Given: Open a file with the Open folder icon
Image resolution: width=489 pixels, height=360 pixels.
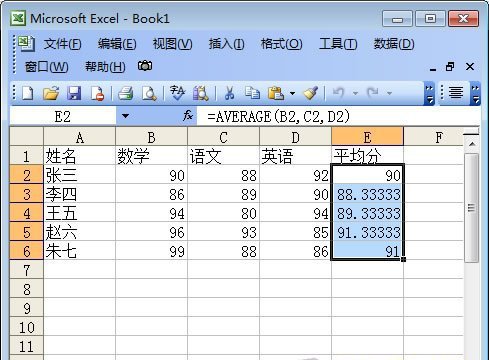Looking at the screenshot, I should click(51, 93).
